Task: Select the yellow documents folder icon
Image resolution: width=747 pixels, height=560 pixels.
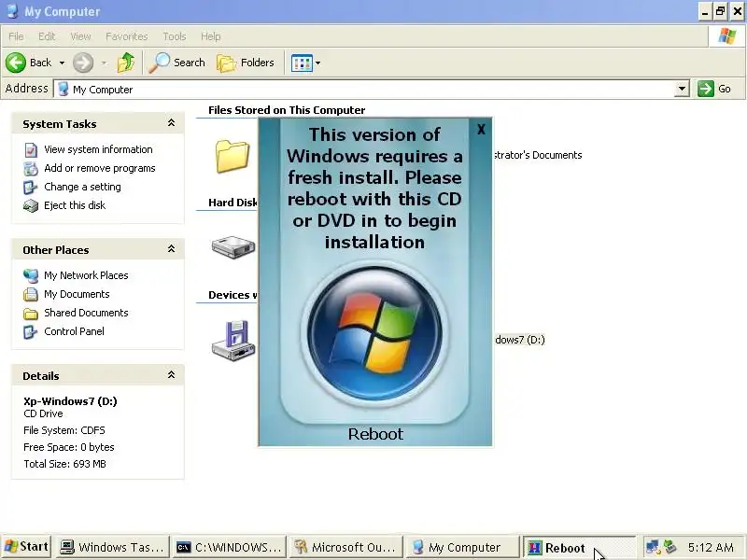Action: coord(232,156)
